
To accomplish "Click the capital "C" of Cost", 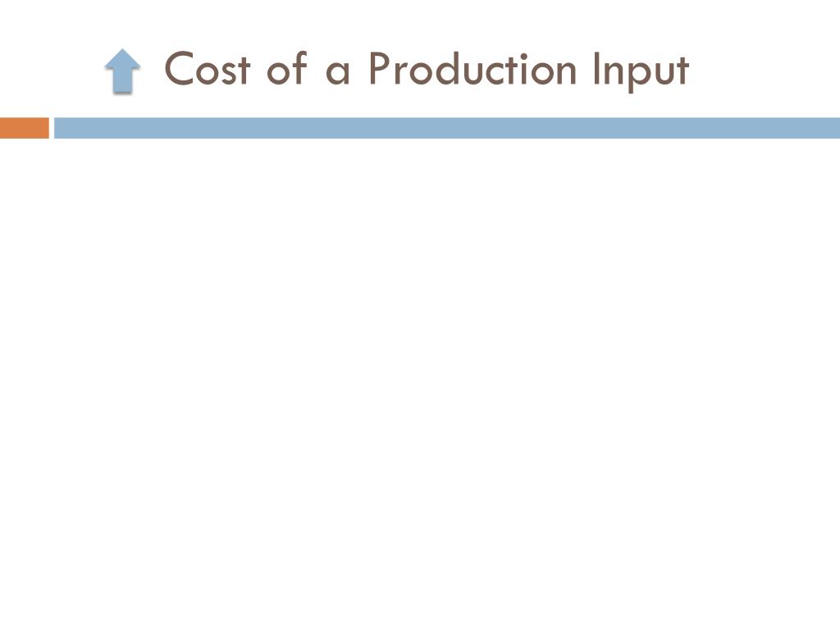I will 178,69.
